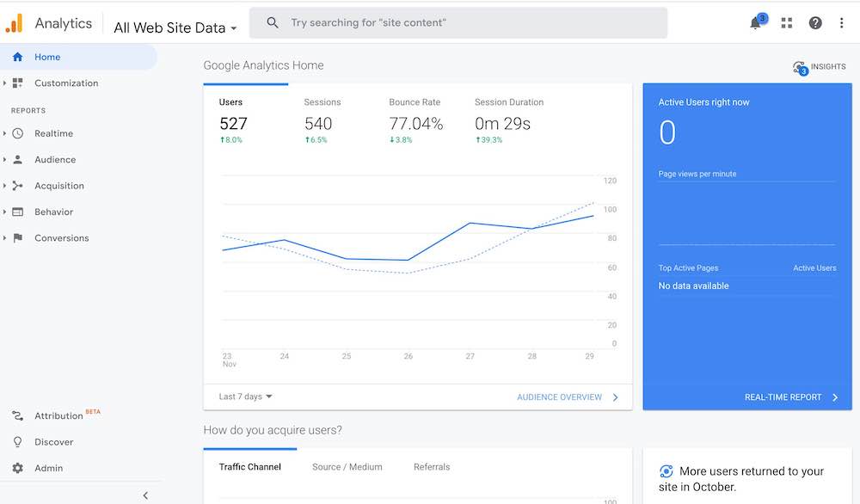Switch to the Referrals tab
The image size is (860, 504).
(432, 467)
